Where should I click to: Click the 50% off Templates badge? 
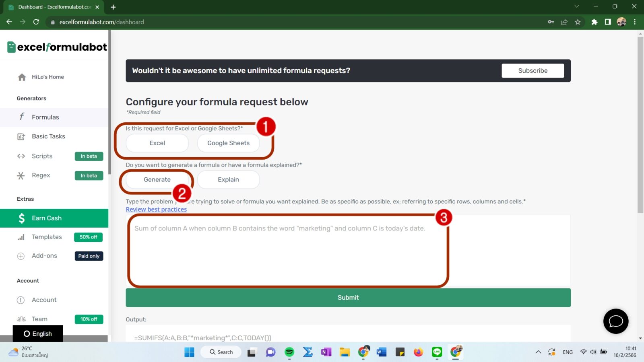coord(89,237)
